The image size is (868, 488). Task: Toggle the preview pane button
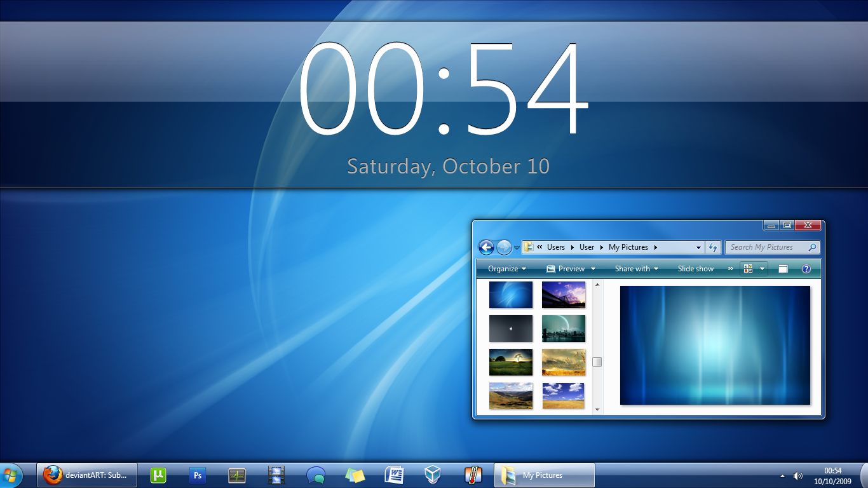(x=783, y=269)
